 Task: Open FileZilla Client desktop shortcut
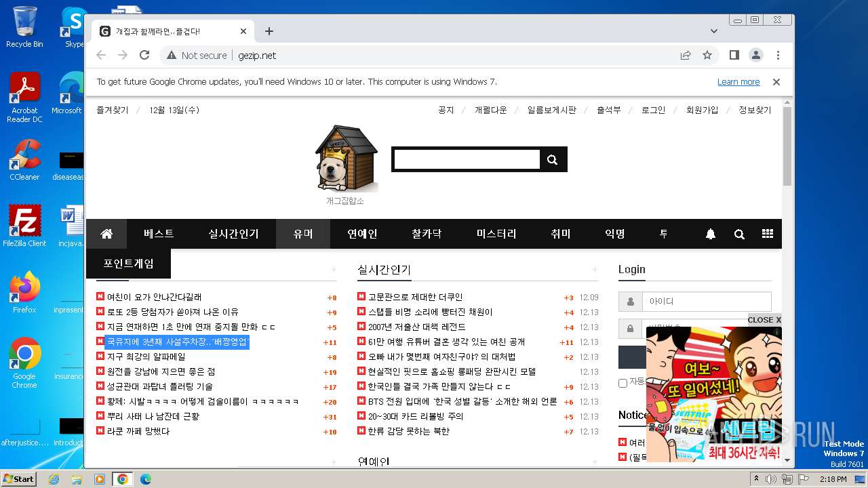[24, 226]
